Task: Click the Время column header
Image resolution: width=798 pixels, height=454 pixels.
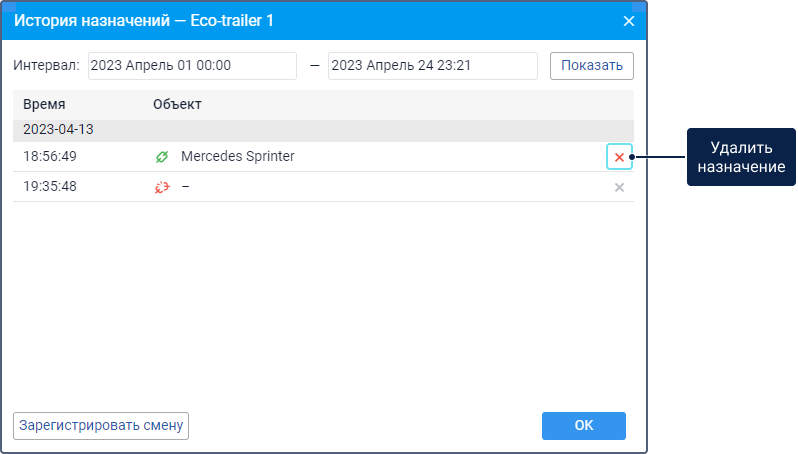Action: click(x=45, y=104)
